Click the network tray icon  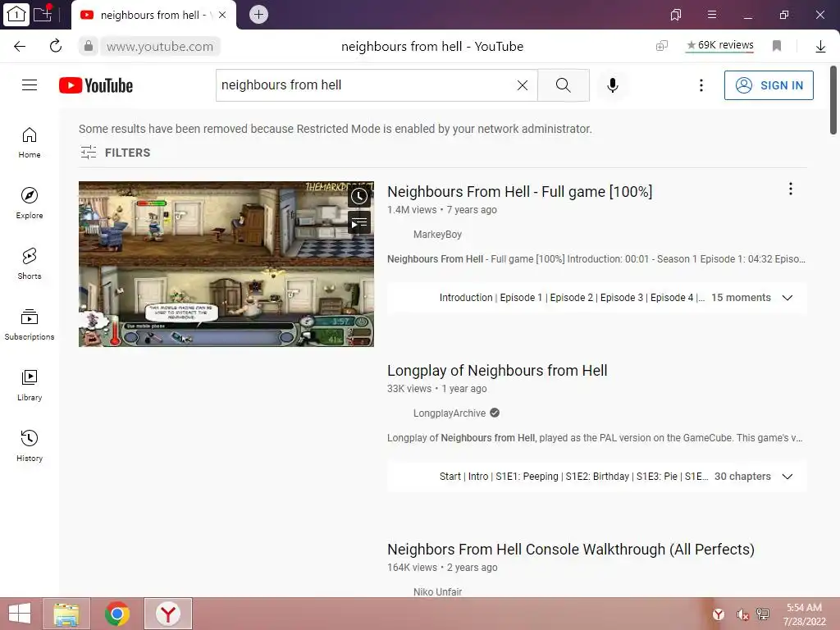pyautogui.click(x=763, y=614)
